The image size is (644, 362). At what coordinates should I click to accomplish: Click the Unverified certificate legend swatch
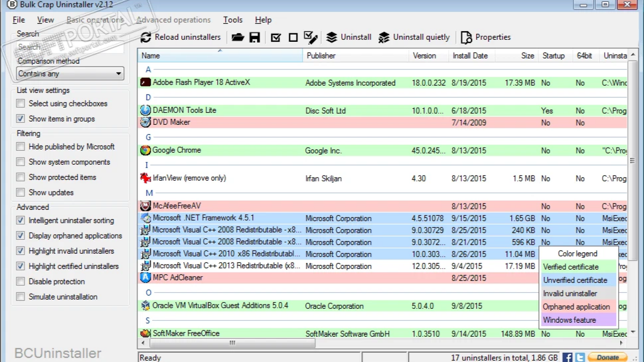(579, 280)
